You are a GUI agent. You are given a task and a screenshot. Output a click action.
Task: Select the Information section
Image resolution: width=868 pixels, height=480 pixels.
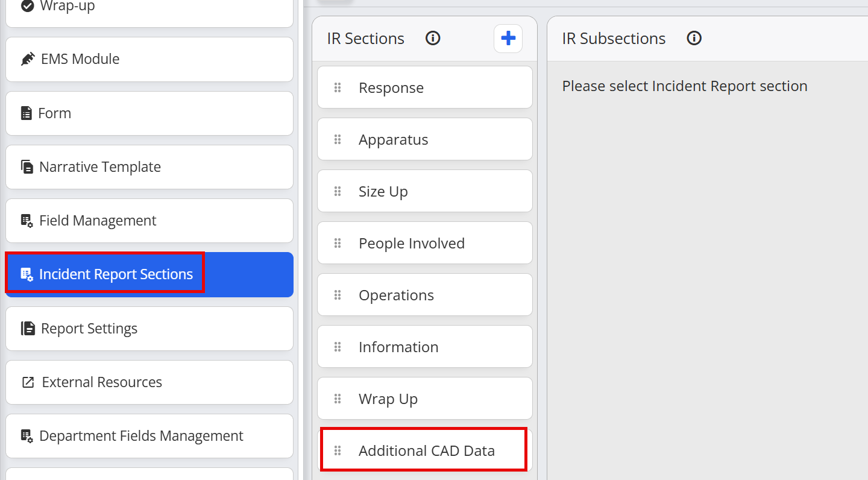425,347
